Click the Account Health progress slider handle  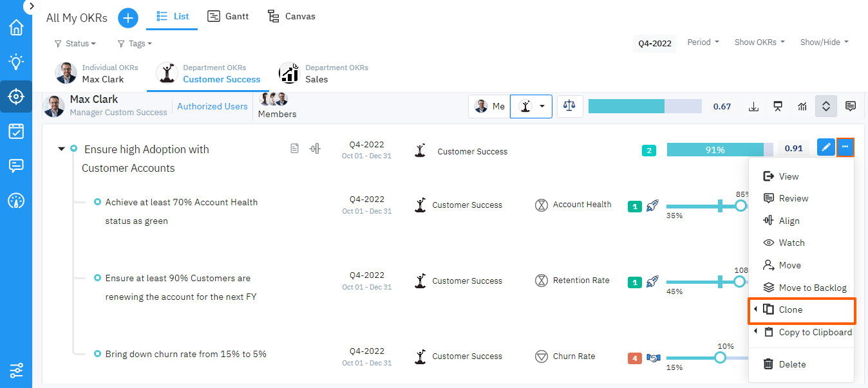(741, 206)
